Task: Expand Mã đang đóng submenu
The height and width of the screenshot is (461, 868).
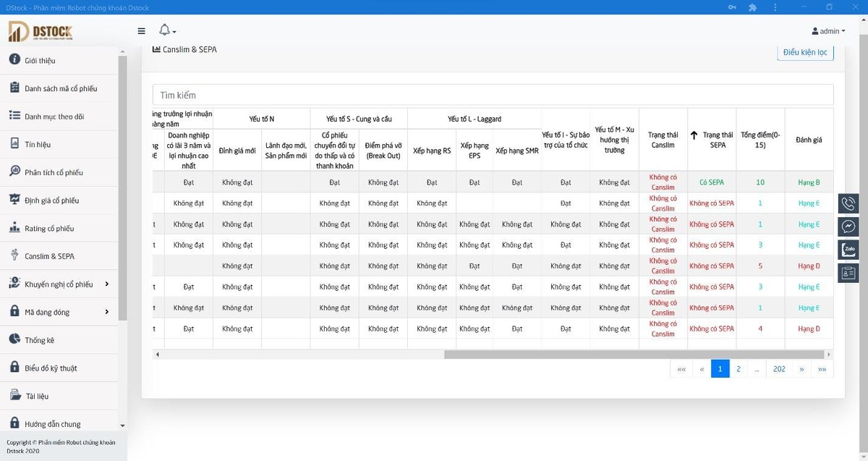Action: (106, 312)
